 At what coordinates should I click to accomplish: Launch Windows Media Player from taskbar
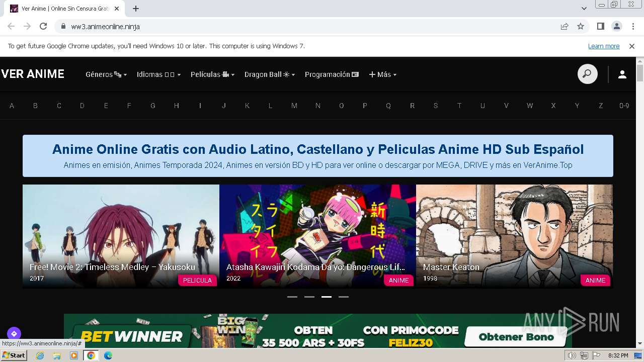[74, 355]
